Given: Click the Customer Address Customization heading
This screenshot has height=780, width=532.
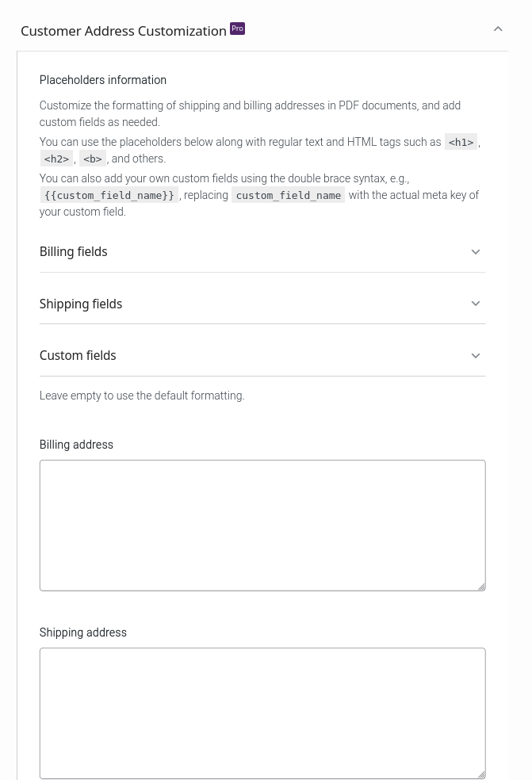Looking at the screenshot, I should (124, 31).
